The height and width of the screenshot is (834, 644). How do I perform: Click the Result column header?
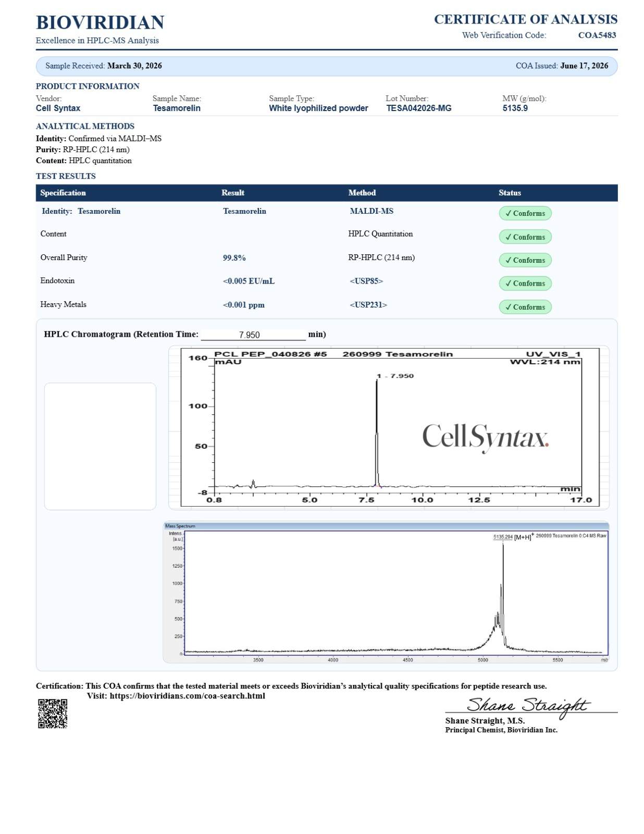pos(233,193)
